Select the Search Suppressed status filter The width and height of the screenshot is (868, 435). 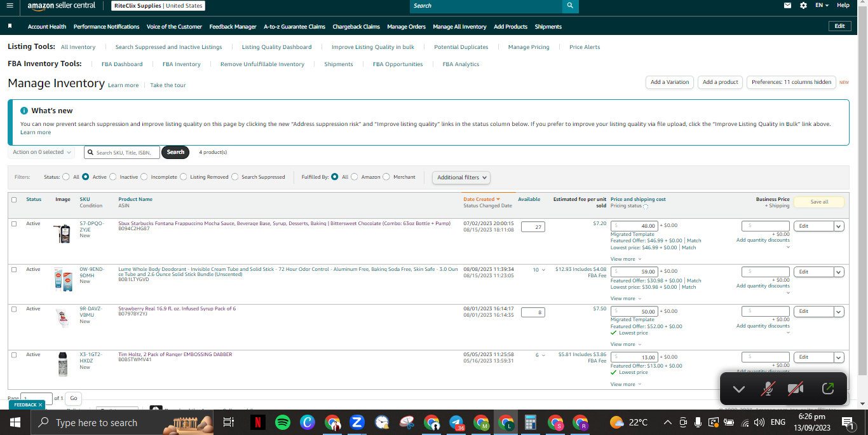pyautogui.click(x=235, y=177)
